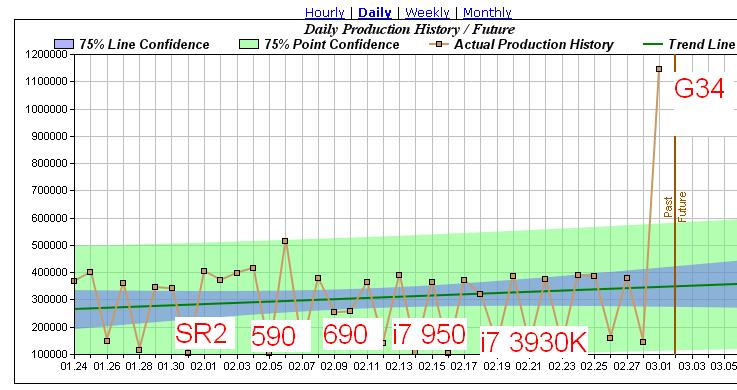Click the 02.01 data point near 405000

click(204, 271)
